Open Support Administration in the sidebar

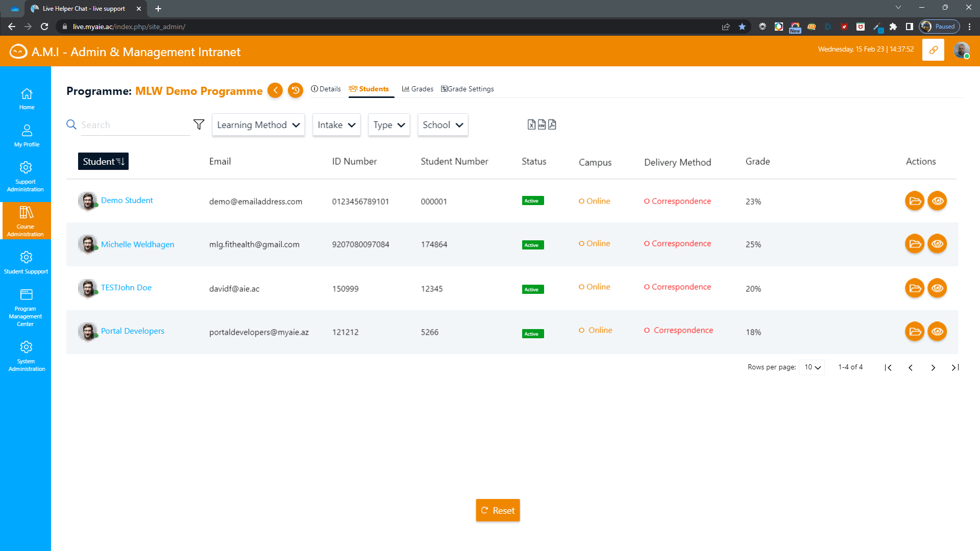[x=26, y=177]
